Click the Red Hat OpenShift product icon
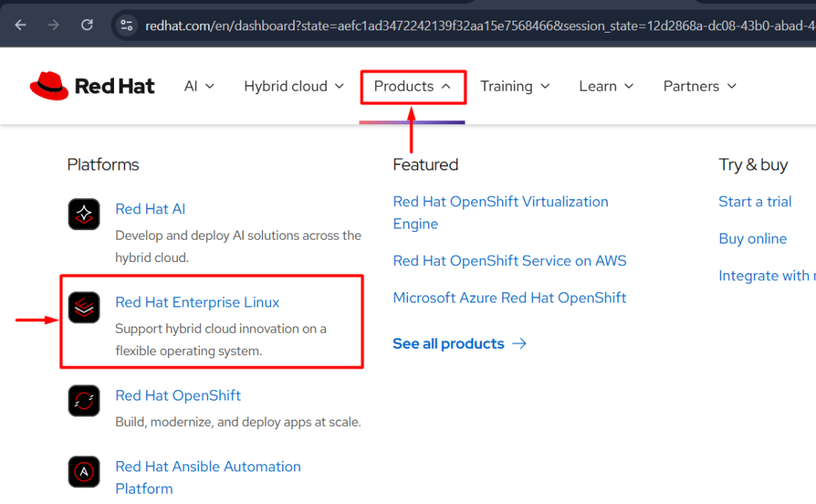 84,400
